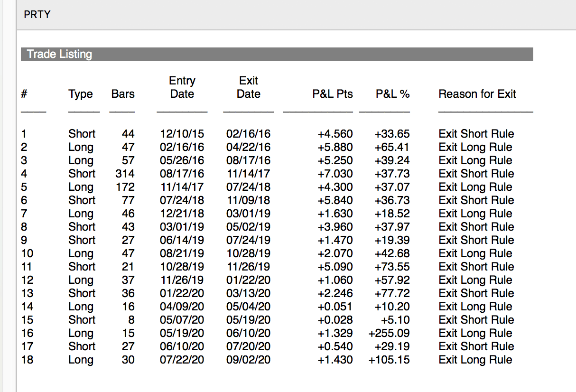Click the PRTY ticker title
The width and height of the screenshot is (576, 392).
pyautogui.click(x=37, y=15)
